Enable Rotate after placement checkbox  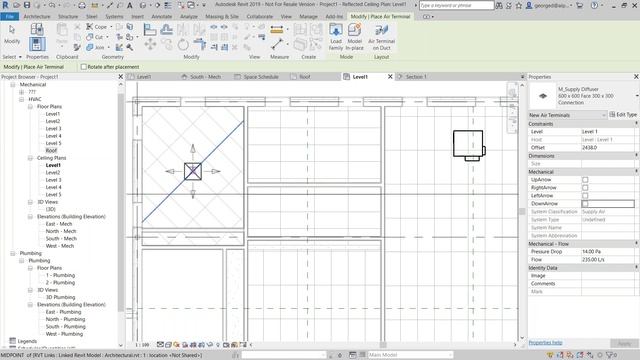[x=84, y=67]
